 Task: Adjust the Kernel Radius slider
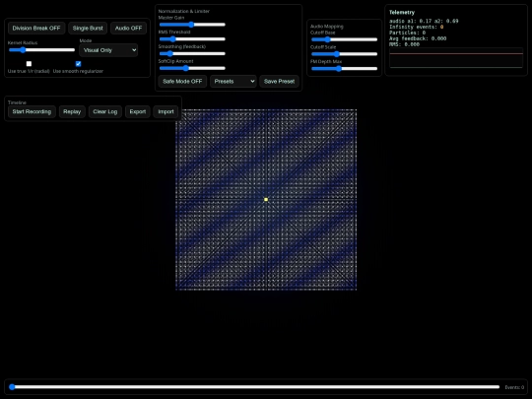tap(41, 50)
